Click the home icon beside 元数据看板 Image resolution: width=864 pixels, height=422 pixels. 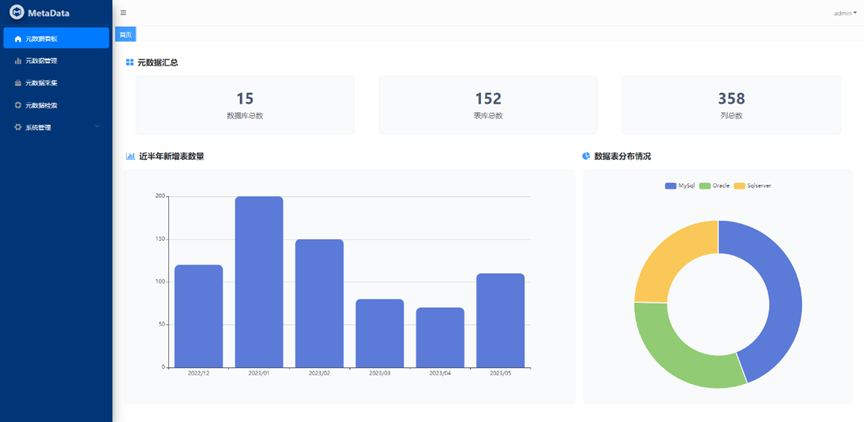point(17,38)
